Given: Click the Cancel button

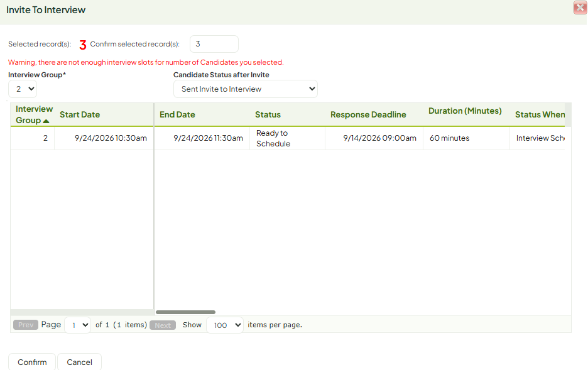Looking at the screenshot, I should pyautogui.click(x=79, y=362).
